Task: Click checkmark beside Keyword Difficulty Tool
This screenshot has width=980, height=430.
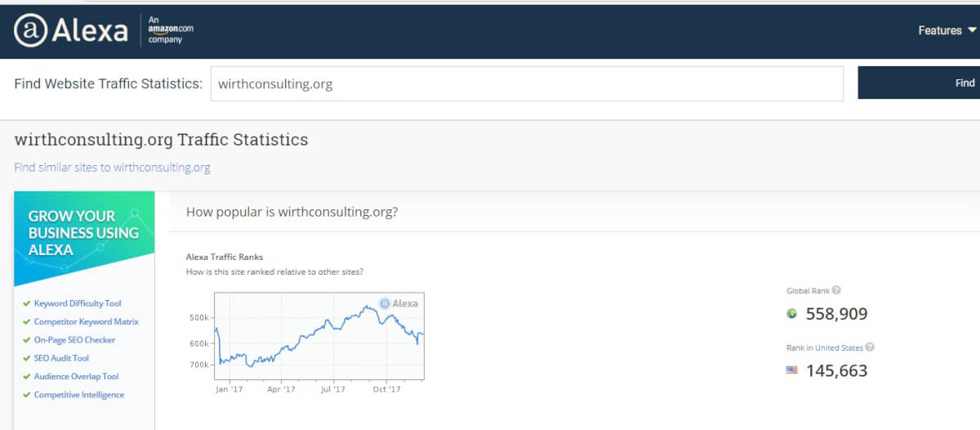Action: (x=27, y=303)
